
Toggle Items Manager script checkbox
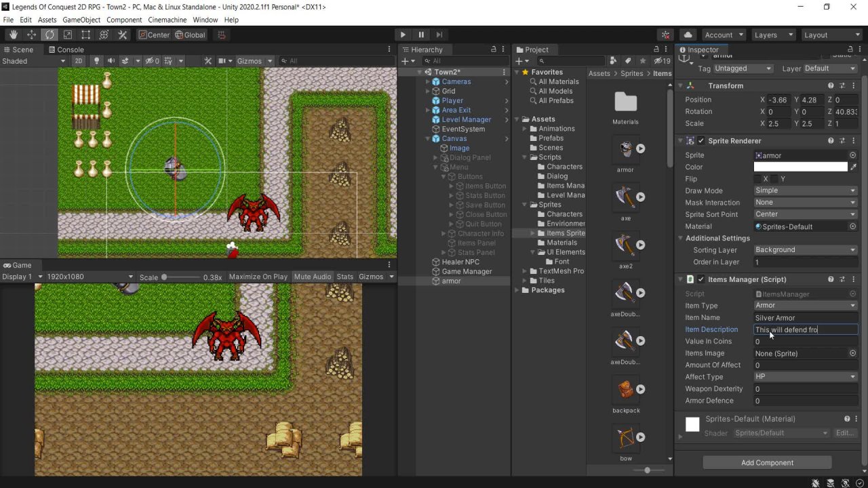[701, 279]
